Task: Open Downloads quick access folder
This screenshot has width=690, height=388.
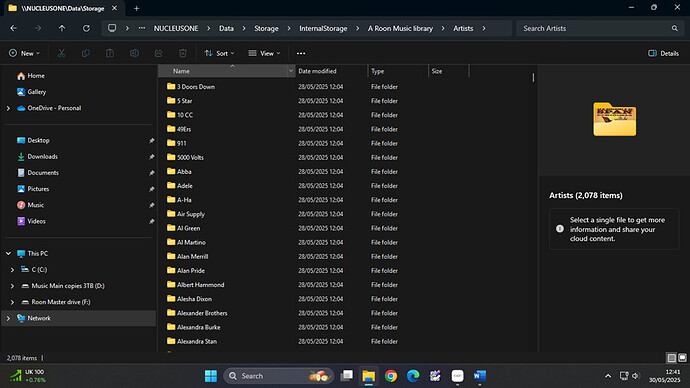Action: coord(42,157)
